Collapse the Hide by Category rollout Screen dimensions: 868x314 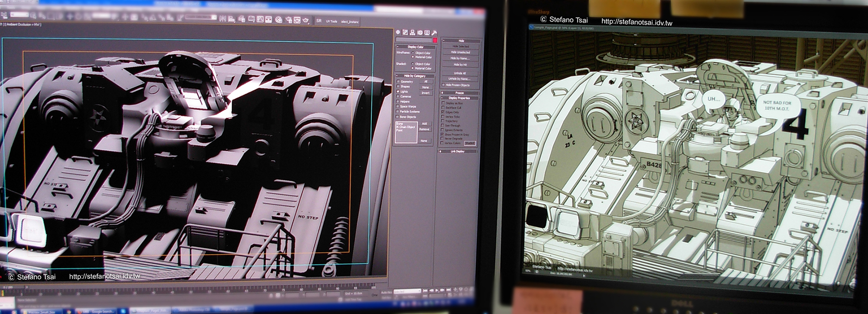pos(415,76)
